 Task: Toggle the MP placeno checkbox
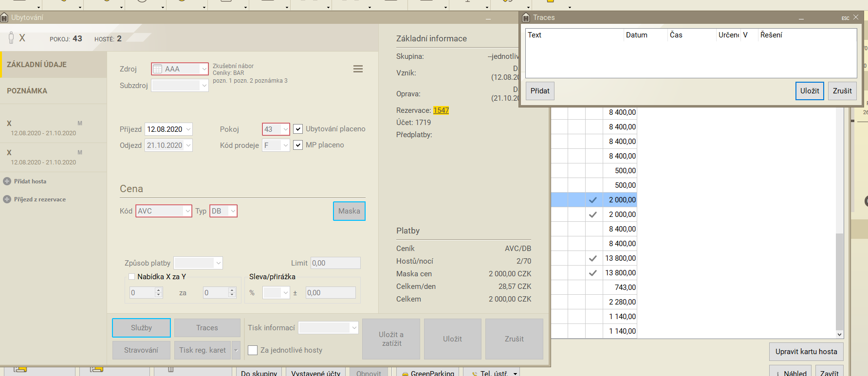tap(298, 145)
